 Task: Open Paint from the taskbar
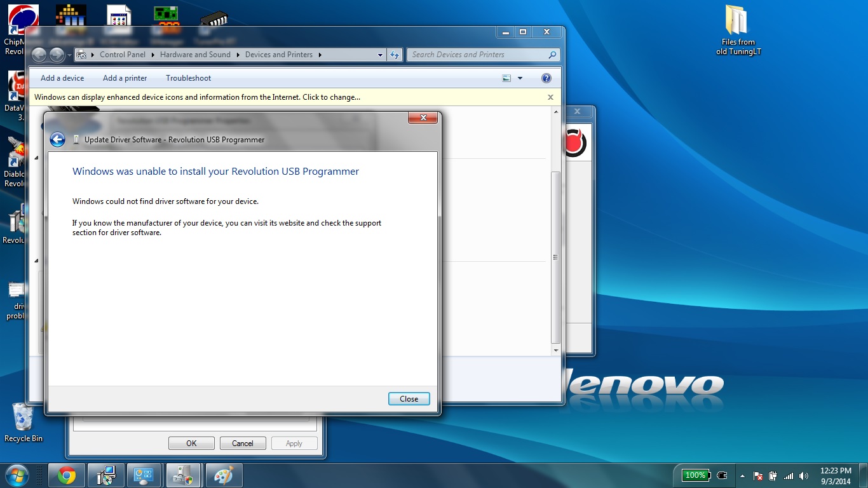click(x=223, y=475)
